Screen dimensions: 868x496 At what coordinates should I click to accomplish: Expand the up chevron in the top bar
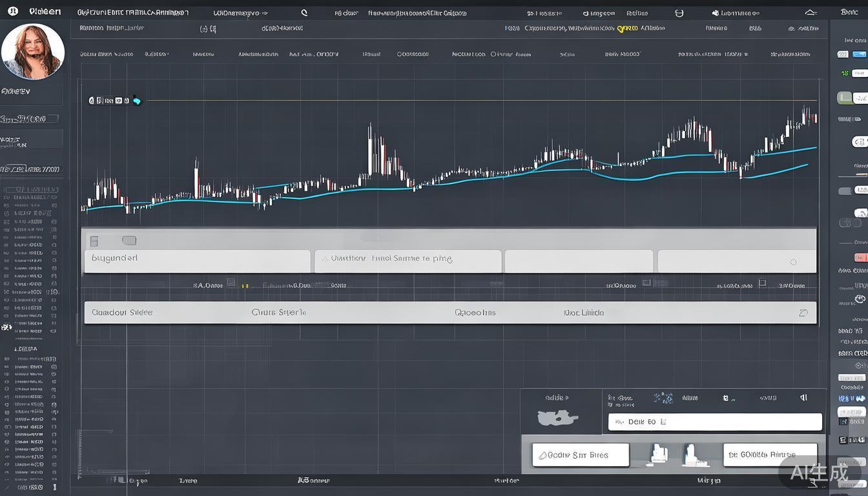(x=810, y=12)
